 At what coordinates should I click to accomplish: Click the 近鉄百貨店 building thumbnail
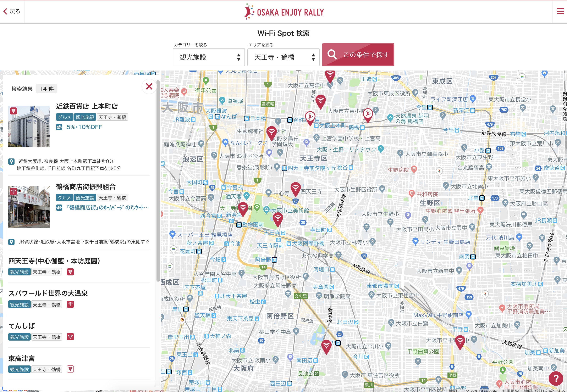tap(29, 127)
